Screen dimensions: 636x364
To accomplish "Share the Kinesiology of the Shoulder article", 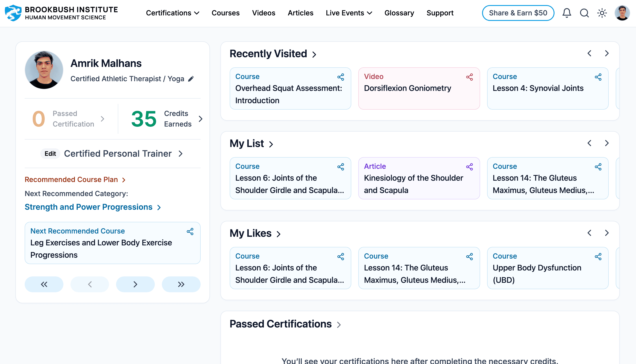I will click(x=470, y=167).
